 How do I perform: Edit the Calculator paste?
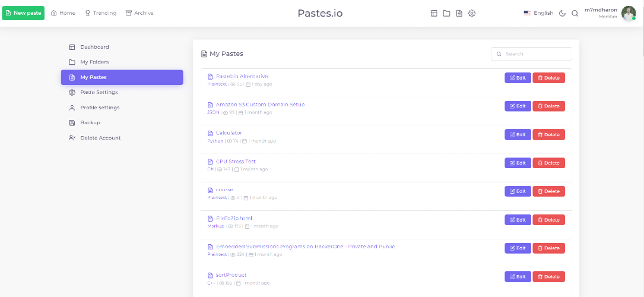(518, 135)
